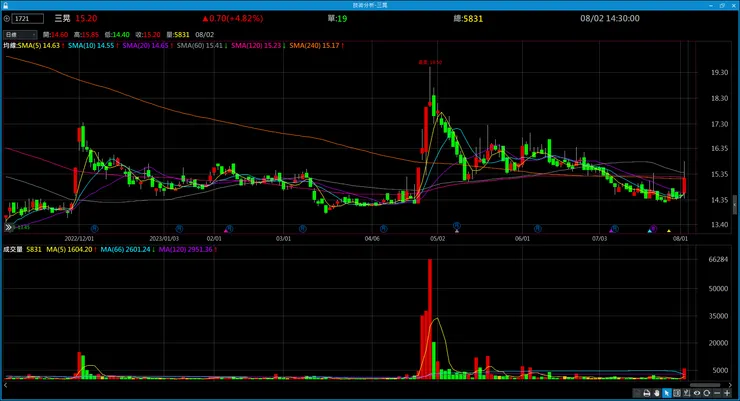
Task: Click the peak price label above highest candle
Action: tap(430, 62)
